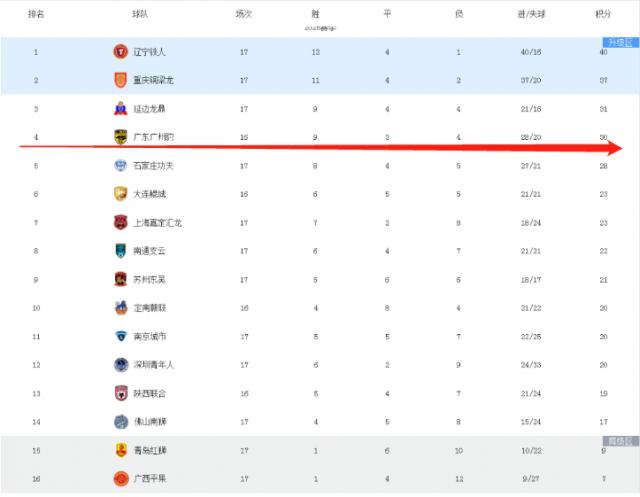This screenshot has height=497, width=640.
Task: Open the 延边龙鼎 club logo
Action: coord(120,109)
